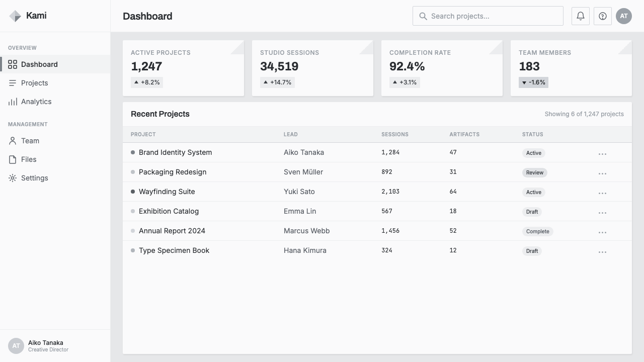Image resolution: width=644 pixels, height=362 pixels.
Task: Click the Files document icon
Action: coord(13,159)
